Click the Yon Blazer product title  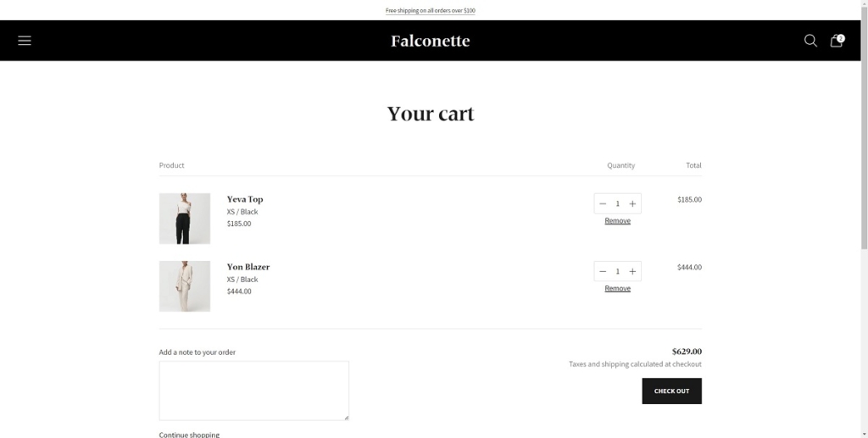click(248, 267)
